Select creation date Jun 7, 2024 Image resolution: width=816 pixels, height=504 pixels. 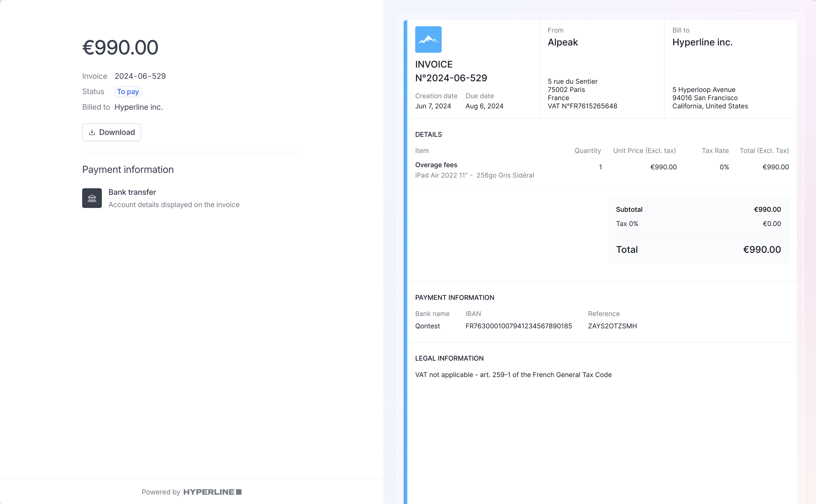(x=433, y=106)
